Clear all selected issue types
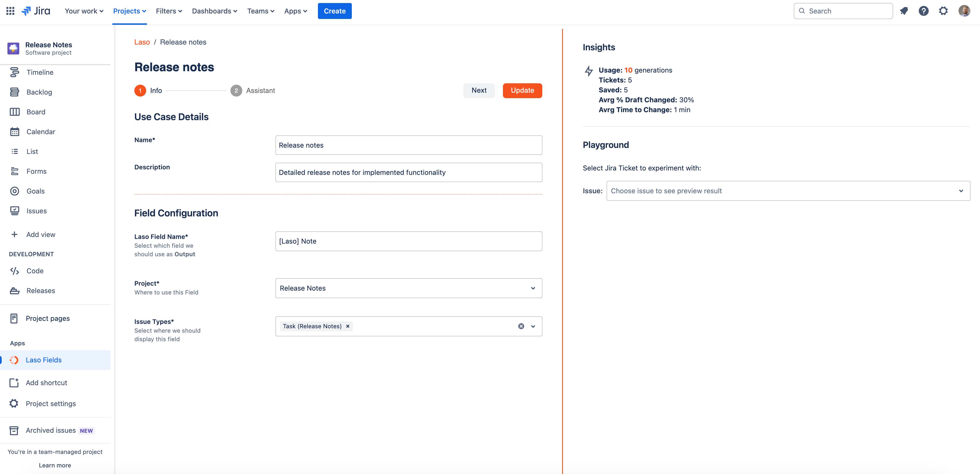Image resolution: width=980 pixels, height=474 pixels. coord(521,326)
